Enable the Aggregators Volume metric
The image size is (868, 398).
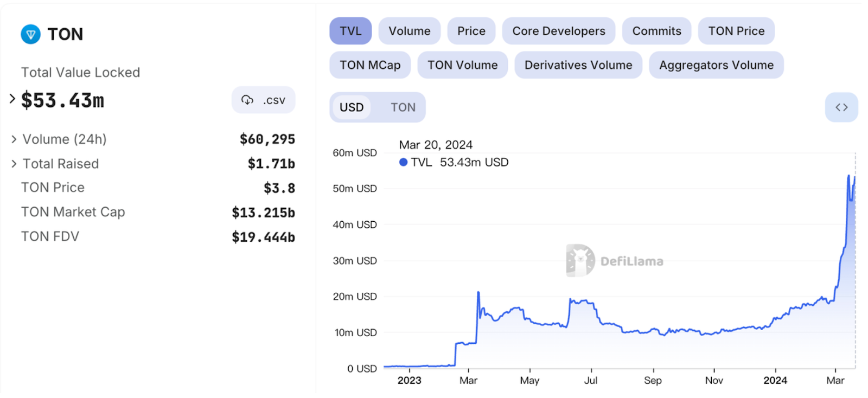pyautogui.click(x=716, y=65)
